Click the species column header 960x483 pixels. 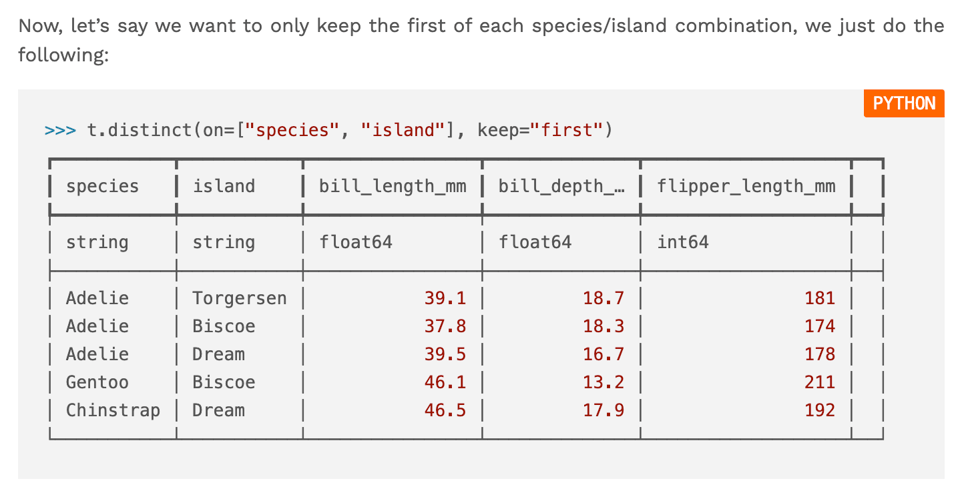pos(102,186)
